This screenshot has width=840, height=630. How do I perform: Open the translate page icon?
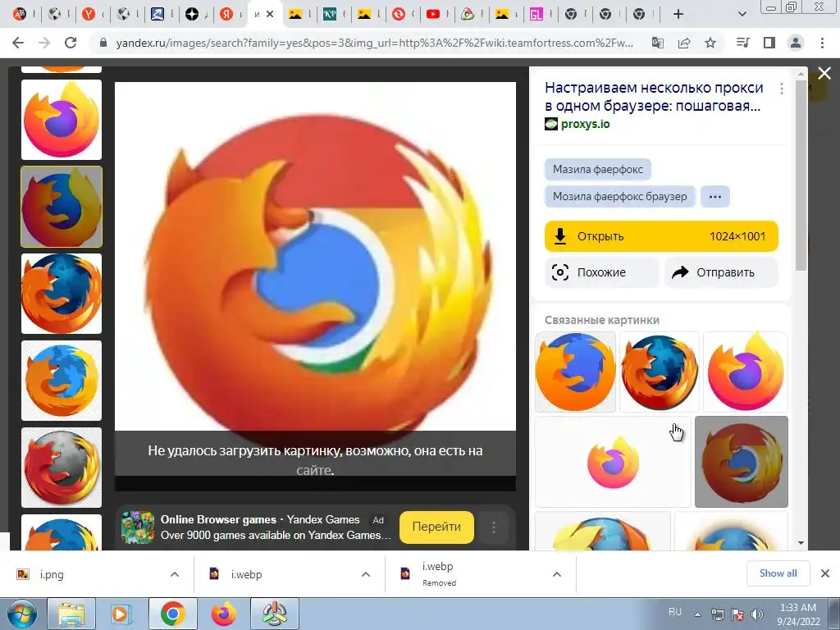(x=657, y=43)
